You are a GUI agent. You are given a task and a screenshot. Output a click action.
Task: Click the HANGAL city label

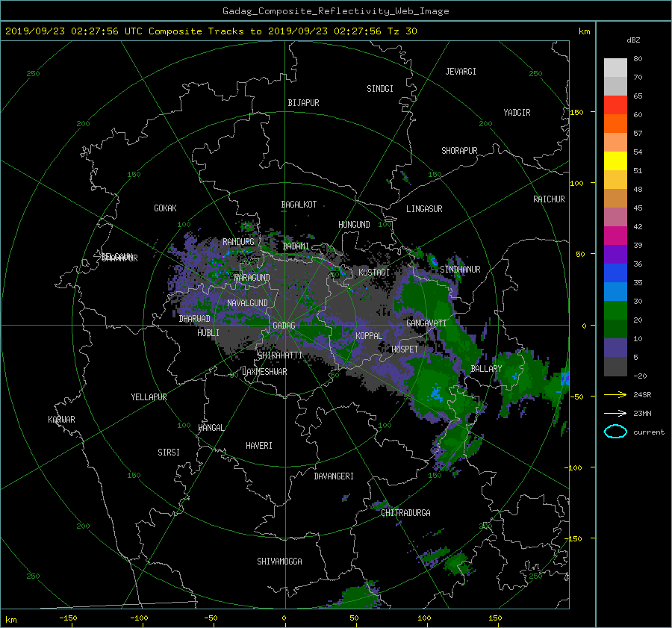click(211, 428)
